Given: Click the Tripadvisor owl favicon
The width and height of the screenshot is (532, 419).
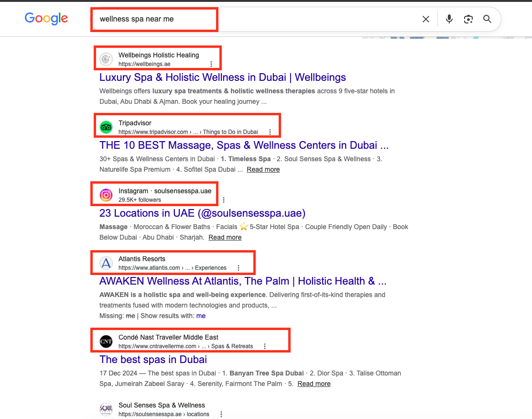Looking at the screenshot, I should click(x=106, y=127).
